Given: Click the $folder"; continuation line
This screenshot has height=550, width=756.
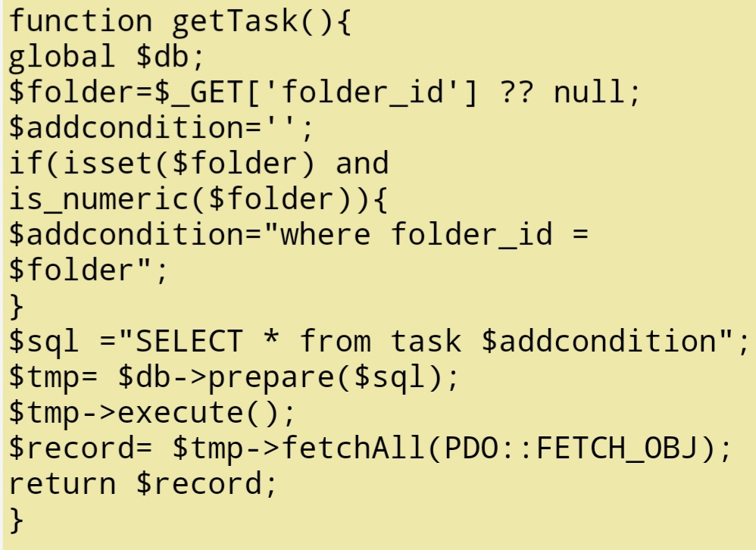Looking at the screenshot, I should (88, 270).
